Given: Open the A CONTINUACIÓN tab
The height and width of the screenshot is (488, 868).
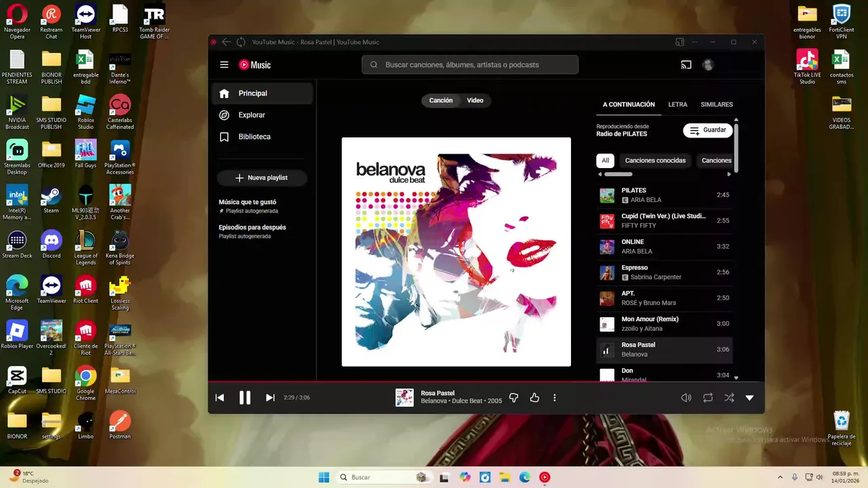Looking at the screenshot, I should pyautogui.click(x=629, y=104).
